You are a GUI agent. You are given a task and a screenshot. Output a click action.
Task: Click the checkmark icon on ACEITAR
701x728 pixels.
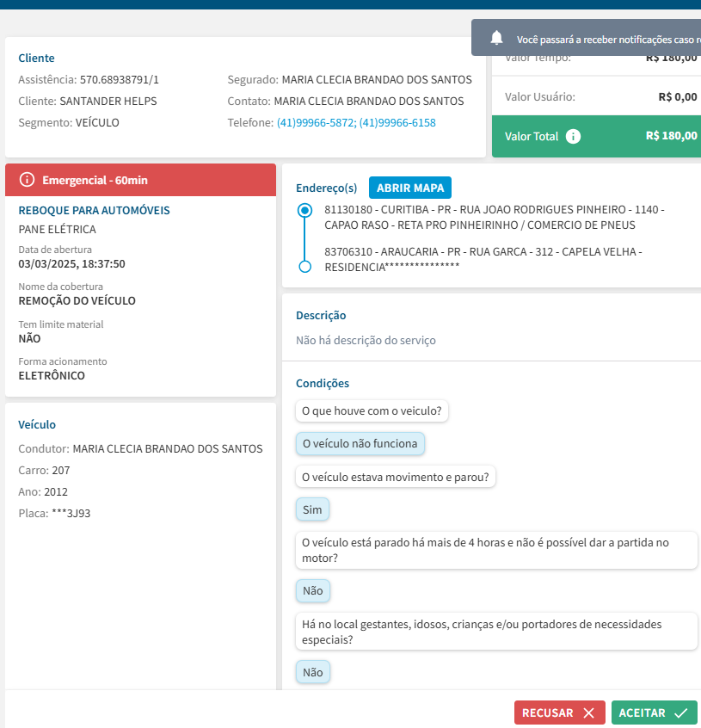click(680, 713)
